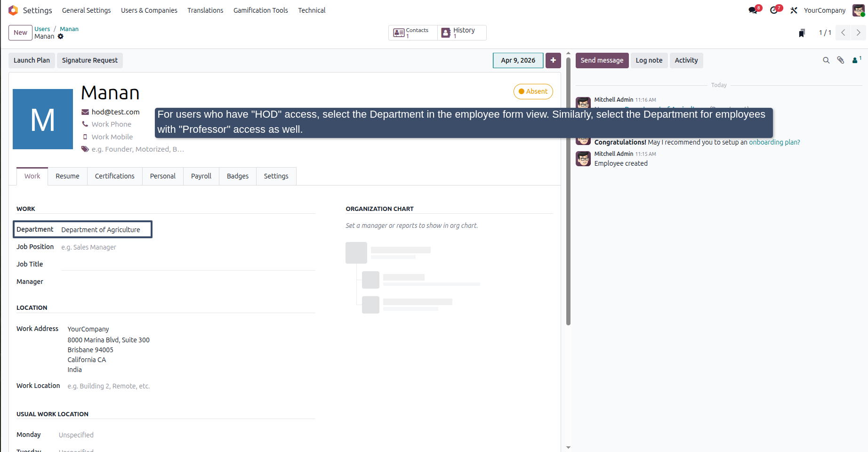
Task: Open the Monday work location selector
Action: 186,435
